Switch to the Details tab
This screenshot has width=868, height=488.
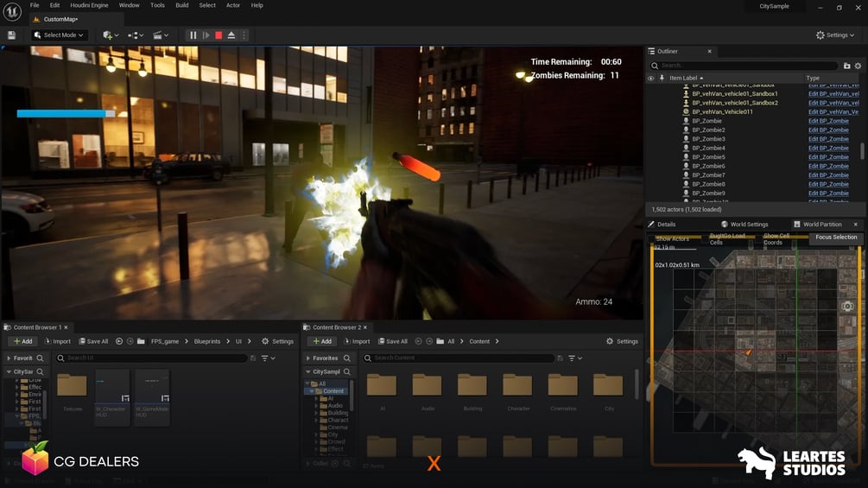pos(662,224)
